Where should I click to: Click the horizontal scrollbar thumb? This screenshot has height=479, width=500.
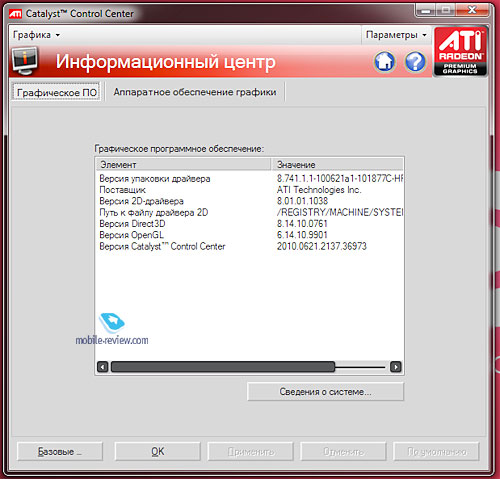tap(223, 367)
